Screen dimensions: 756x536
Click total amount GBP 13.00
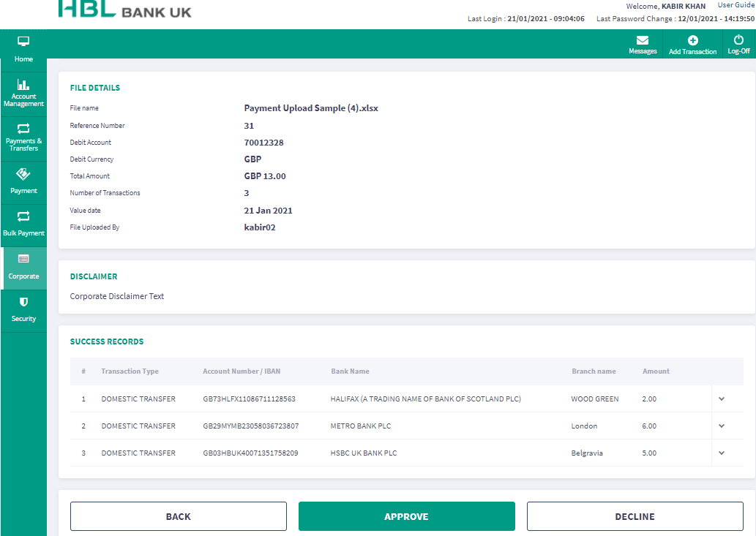click(x=265, y=176)
